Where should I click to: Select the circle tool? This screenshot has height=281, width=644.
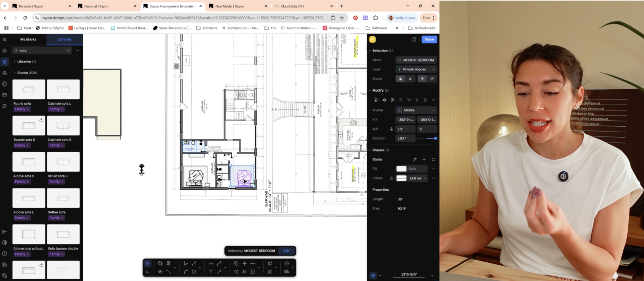[x=194, y=272]
